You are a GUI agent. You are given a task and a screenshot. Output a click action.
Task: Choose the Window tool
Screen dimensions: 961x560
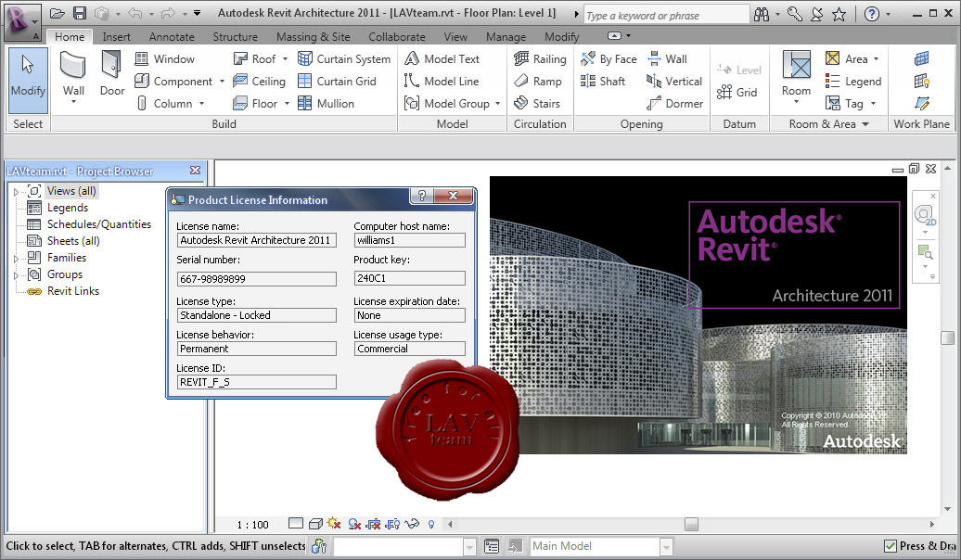164,58
